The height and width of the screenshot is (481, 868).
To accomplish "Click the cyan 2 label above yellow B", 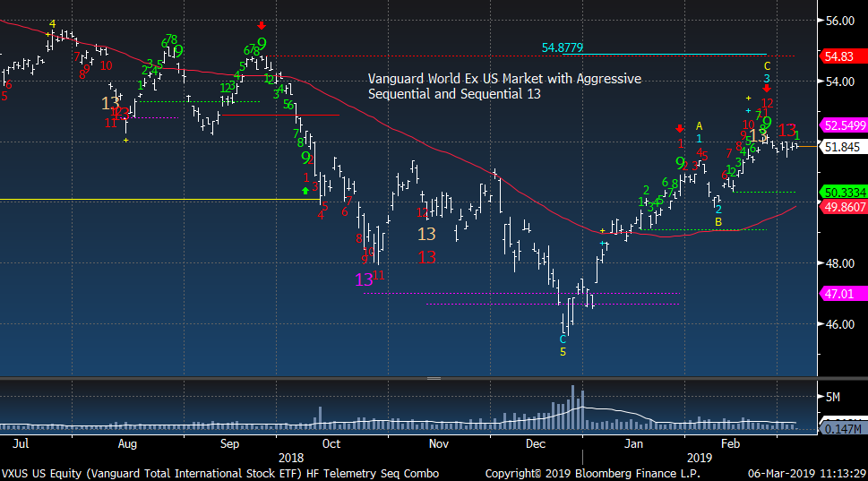I will click(x=718, y=210).
